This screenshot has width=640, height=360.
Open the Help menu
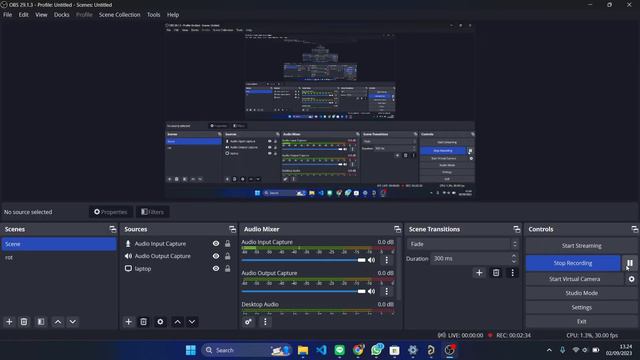pos(173,15)
